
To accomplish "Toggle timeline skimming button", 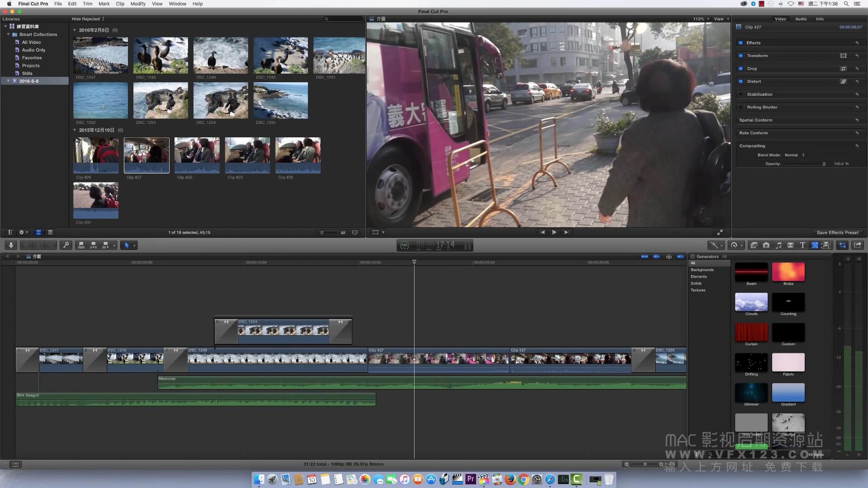I will point(645,257).
